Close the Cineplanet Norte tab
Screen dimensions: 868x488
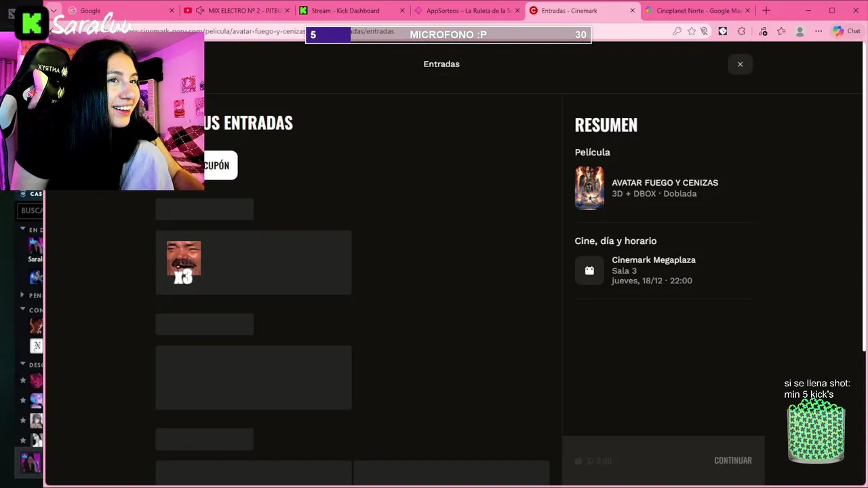tap(748, 11)
